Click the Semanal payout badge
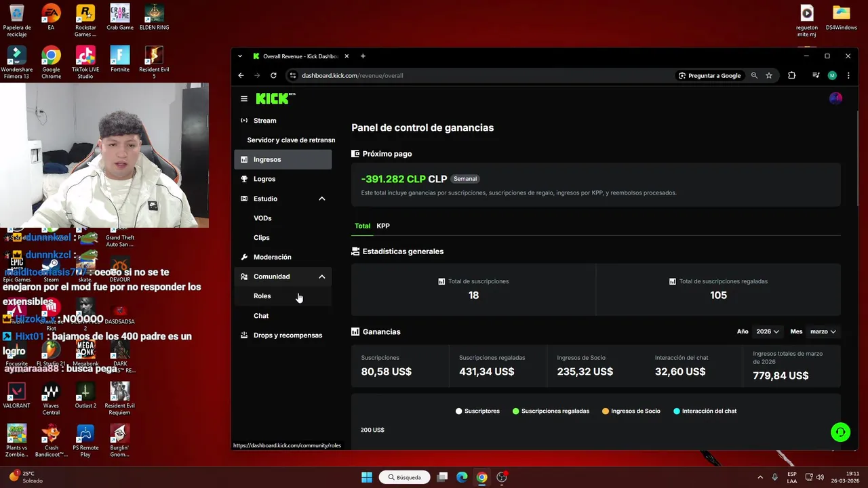This screenshot has width=868, height=488. point(465,179)
